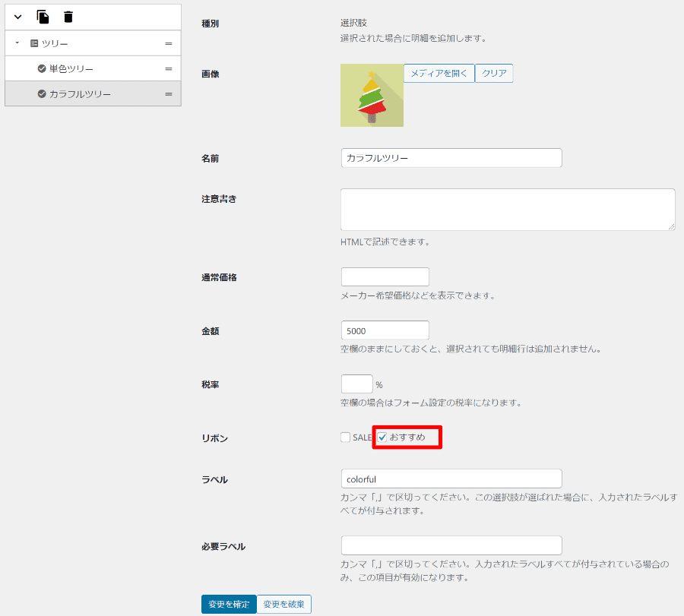Click the drag handle on 単色ツリー row
This screenshot has width=684, height=616.
169,69
